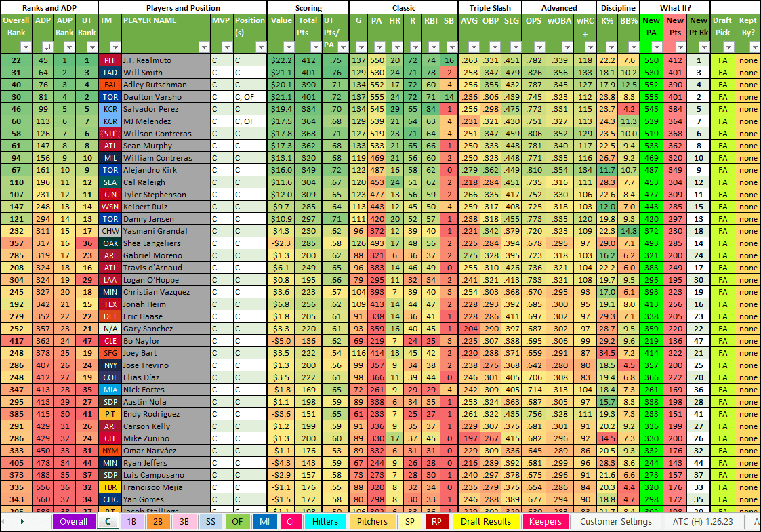Select the Adley Rutschman name cell

click(x=166, y=85)
